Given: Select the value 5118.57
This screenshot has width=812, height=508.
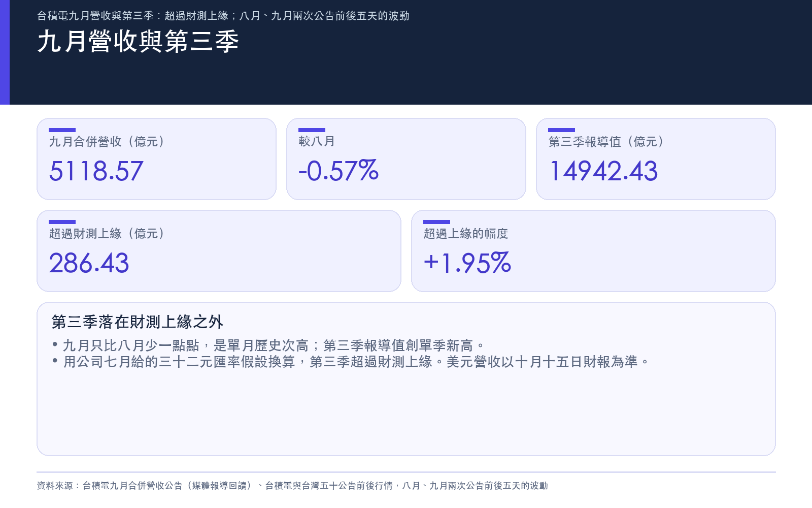Looking at the screenshot, I should (96, 171).
